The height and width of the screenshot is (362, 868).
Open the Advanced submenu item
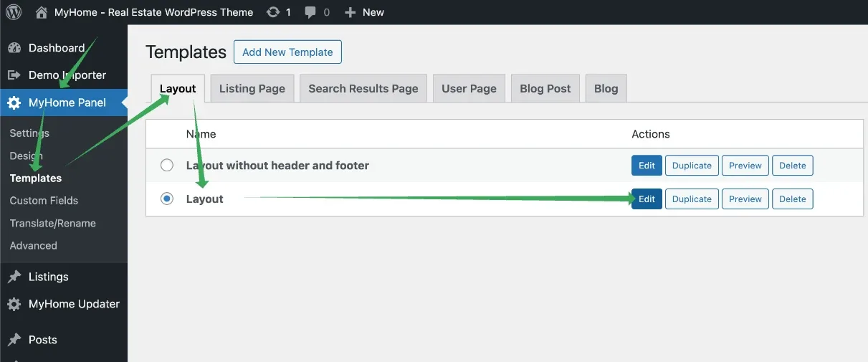click(34, 245)
